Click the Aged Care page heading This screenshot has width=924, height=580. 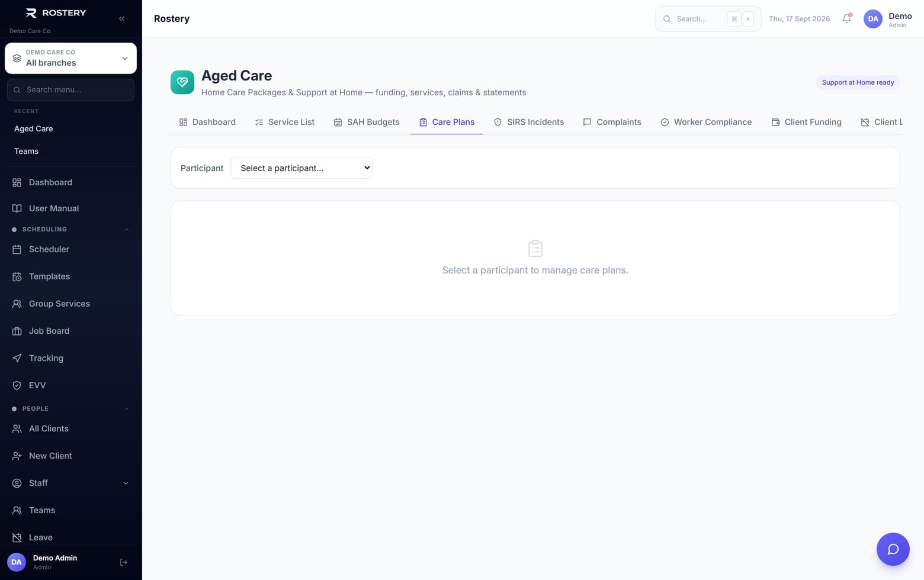pyautogui.click(x=236, y=76)
